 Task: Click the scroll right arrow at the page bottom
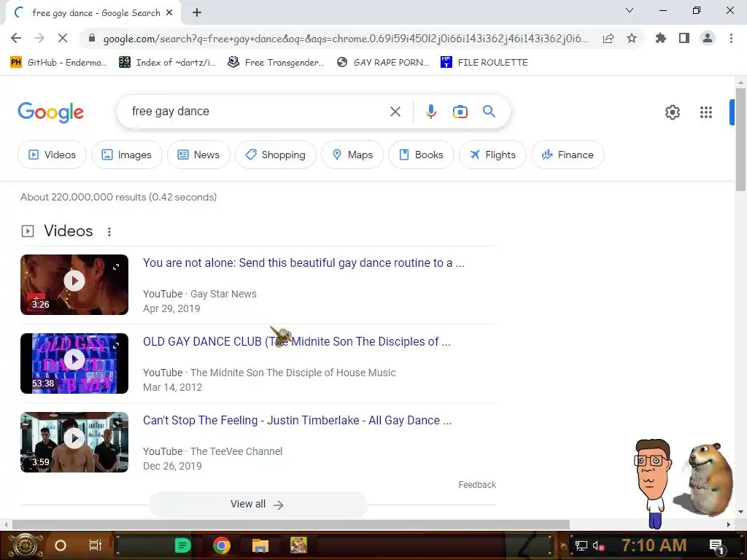tap(728, 524)
